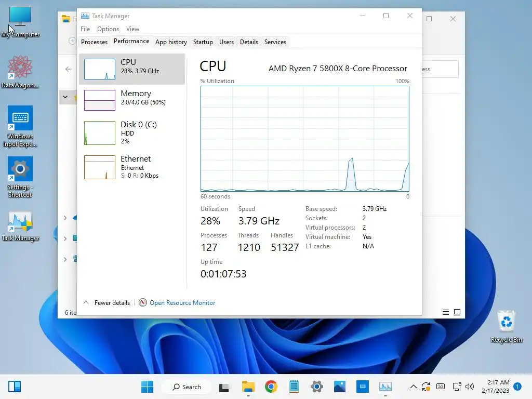Switch to the Users tab
532x399 pixels.
coord(227,42)
